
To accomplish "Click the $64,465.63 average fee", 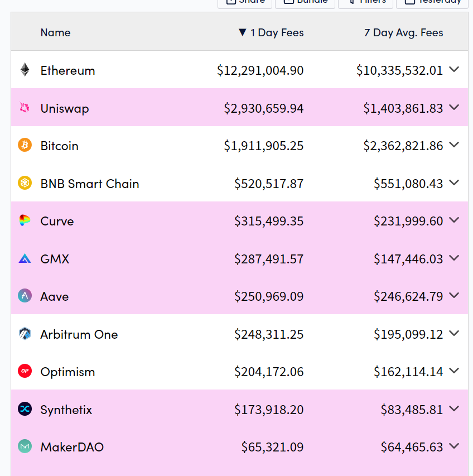I will tap(412, 447).
